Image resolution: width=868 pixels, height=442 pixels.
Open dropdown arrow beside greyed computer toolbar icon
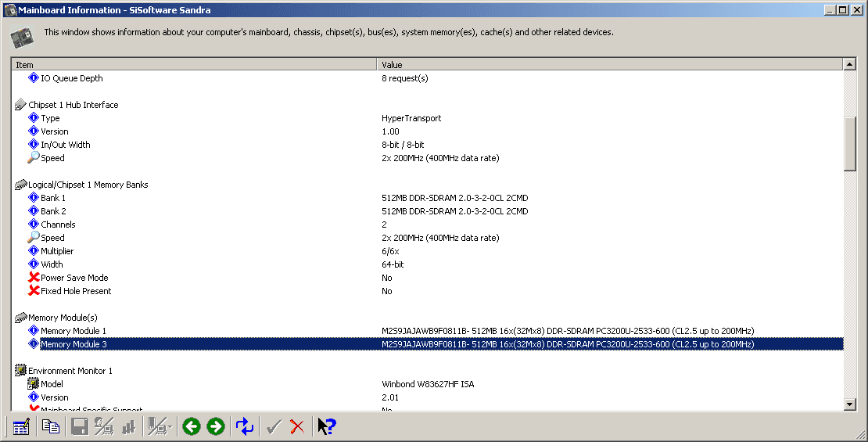tap(170, 427)
